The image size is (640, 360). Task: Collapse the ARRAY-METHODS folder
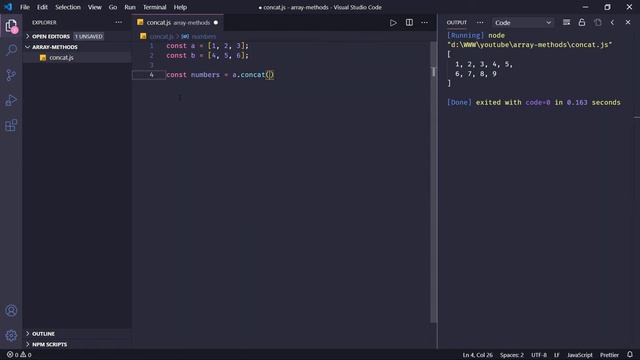tap(78, 47)
